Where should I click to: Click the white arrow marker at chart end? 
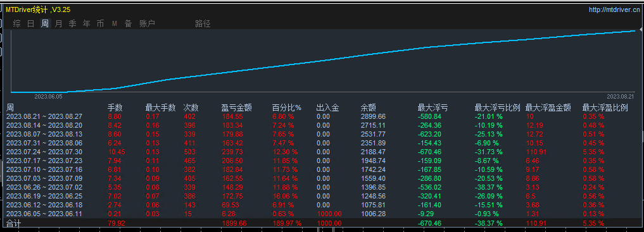[x=641, y=30]
